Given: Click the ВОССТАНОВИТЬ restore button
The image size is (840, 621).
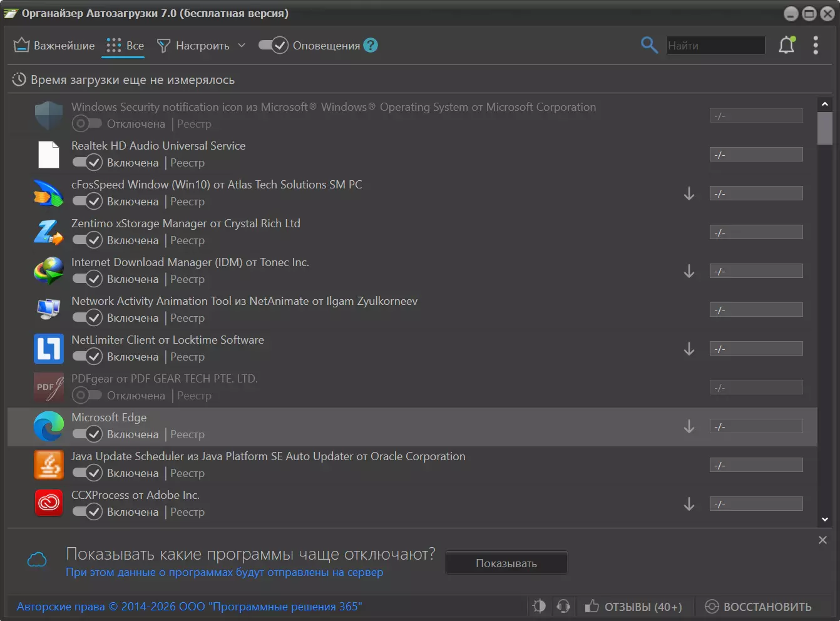Looking at the screenshot, I should pos(758,607).
